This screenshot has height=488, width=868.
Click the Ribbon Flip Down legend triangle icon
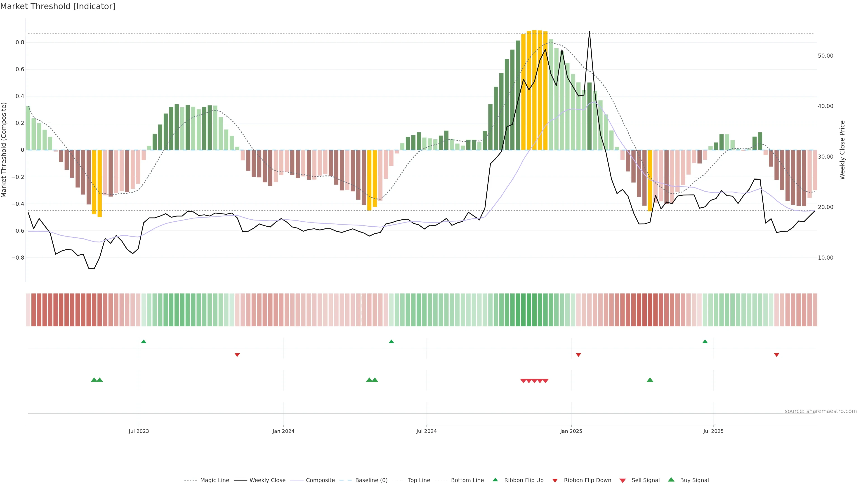tap(555, 481)
